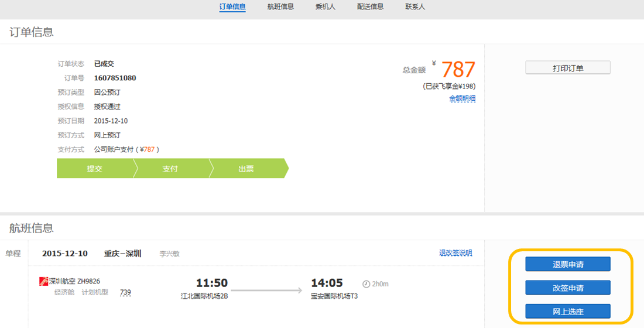Click the 已获飞享金¥198 text
This screenshot has width=644, height=328.
[449, 86]
